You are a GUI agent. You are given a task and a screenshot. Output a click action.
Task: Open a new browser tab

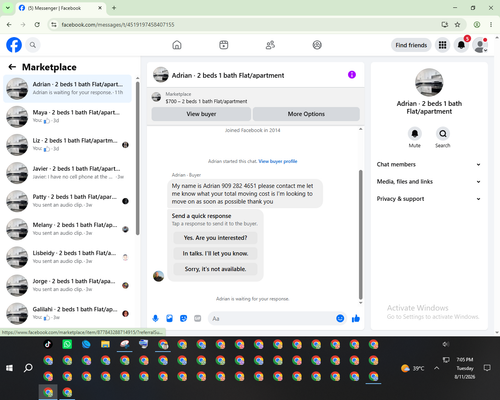point(114,8)
